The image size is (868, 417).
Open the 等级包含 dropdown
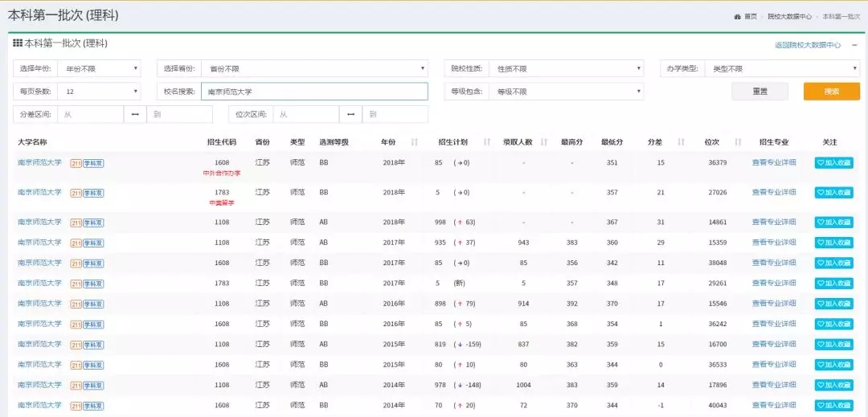click(x=567, y=92)
